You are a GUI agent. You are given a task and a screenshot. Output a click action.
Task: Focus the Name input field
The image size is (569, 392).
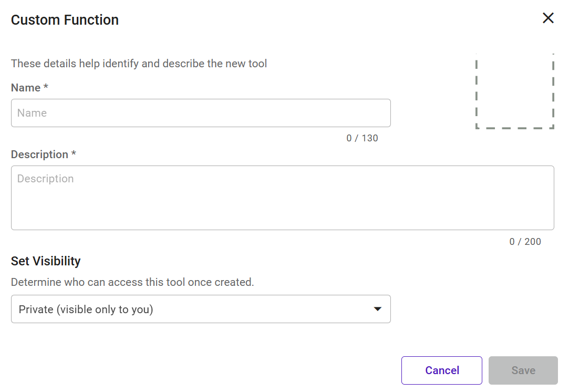(201, 113)
